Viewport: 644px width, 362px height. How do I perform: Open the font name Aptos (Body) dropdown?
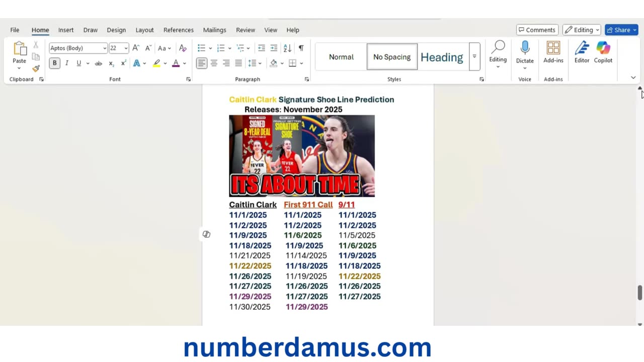[105, 48]
